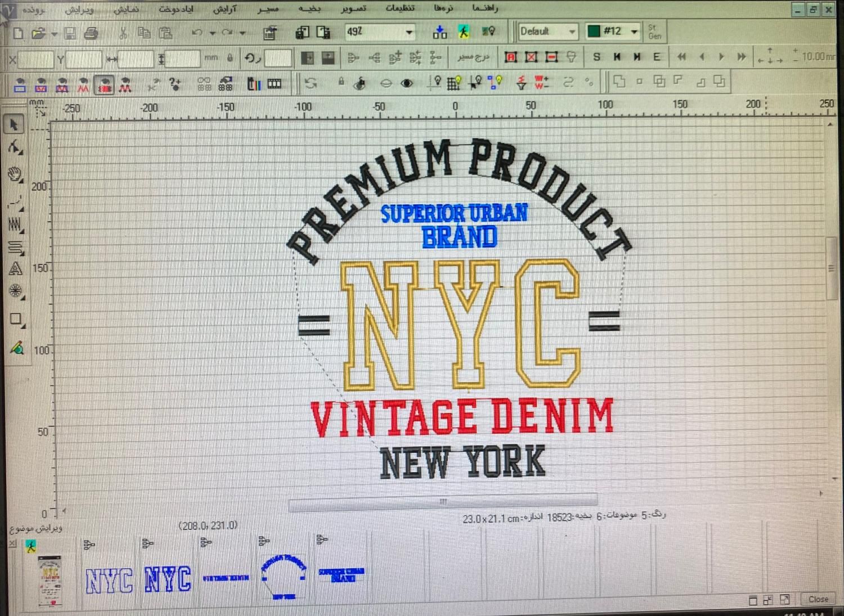This screenshot has height=616, width=844.
Task: Select the full design preview thumbnail
Action: tap(50, 581)
